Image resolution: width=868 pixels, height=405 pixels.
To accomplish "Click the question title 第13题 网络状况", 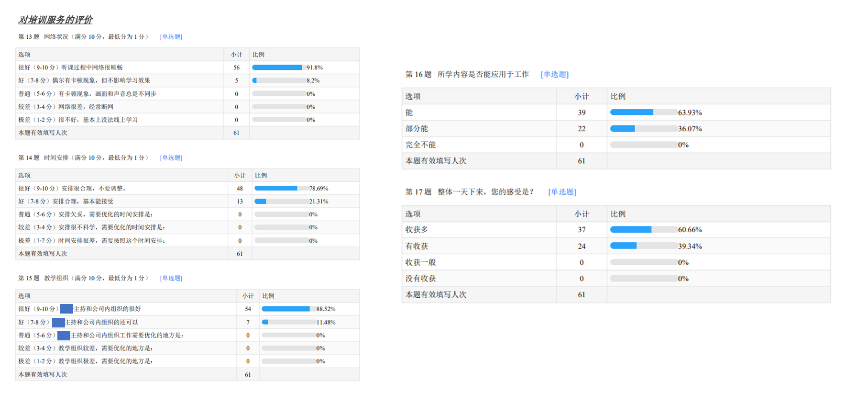I will tap(84, 37).
